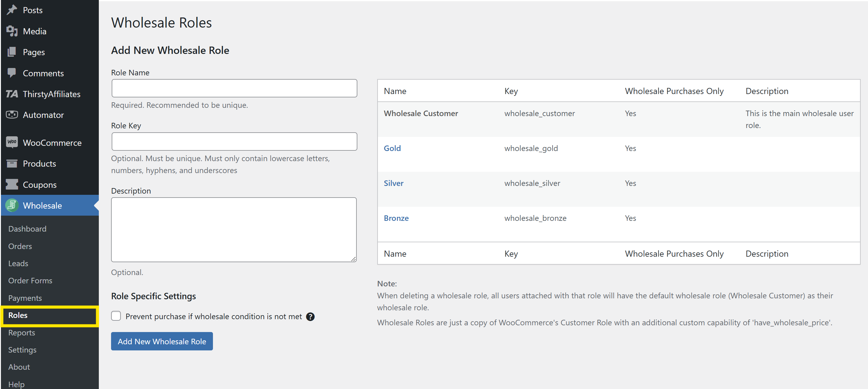Click the Comments speech bubble icon
868x389 pixels.
click(12, 73)
